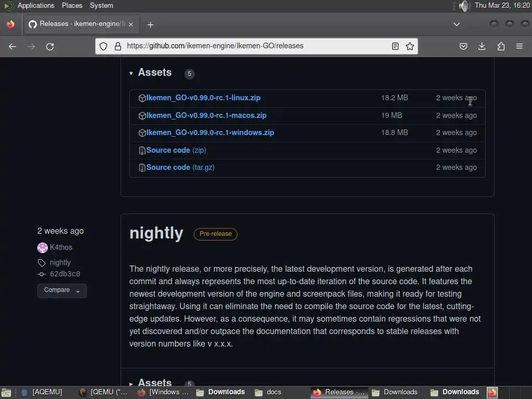Open the nightly release title link
The height and width of the screenshot is (399, 532).
(x=156, y=233)
